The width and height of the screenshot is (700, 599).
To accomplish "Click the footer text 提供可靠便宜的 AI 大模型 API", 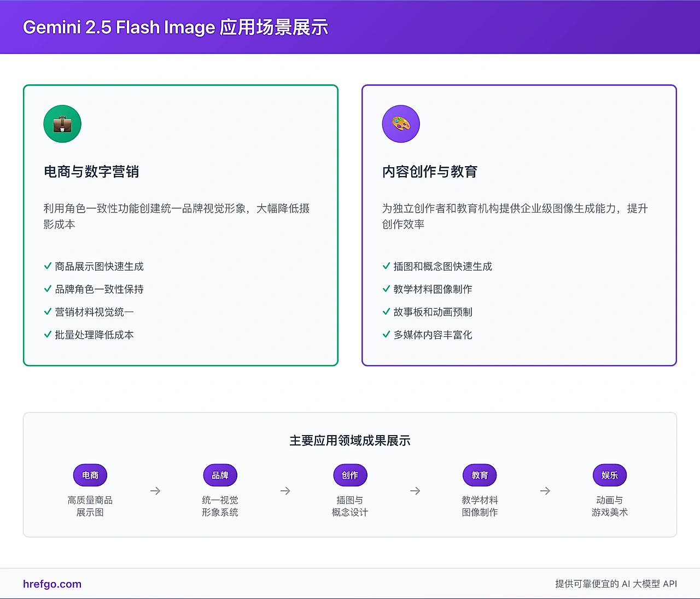I will [x=616, y=584].
